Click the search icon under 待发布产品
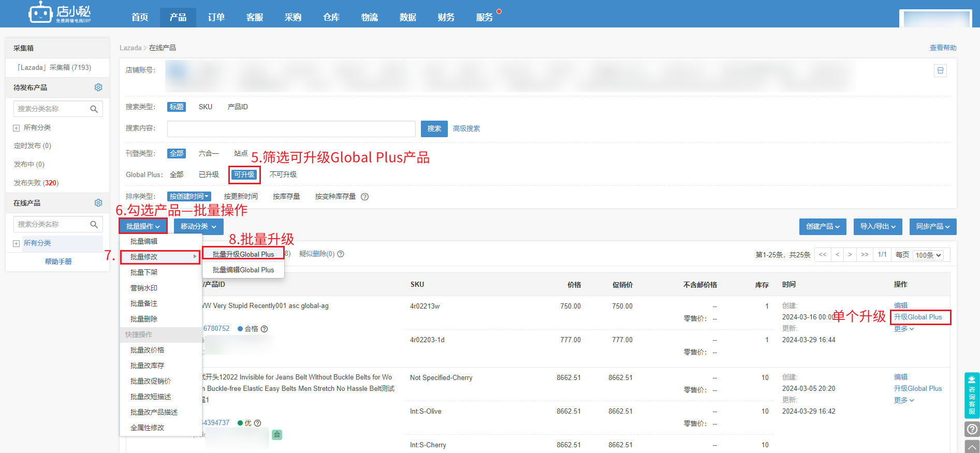Viewport: 980px width, 453px height. pos(94,109)
